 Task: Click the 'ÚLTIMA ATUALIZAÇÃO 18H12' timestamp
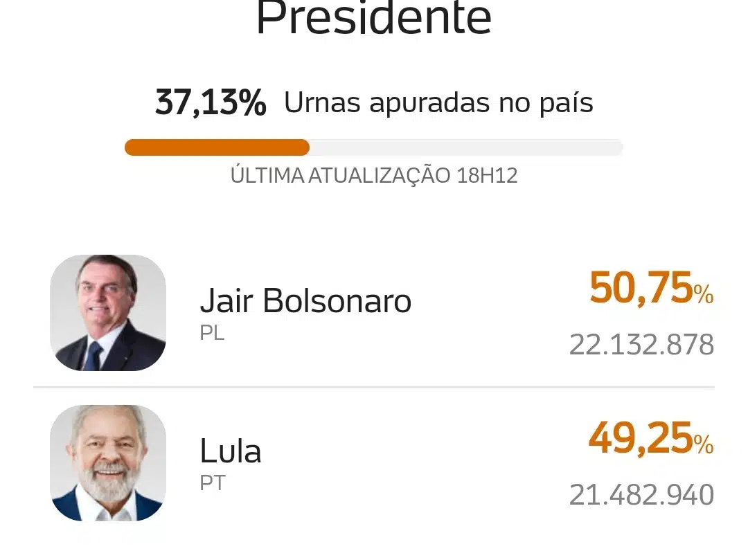(374, 175)
